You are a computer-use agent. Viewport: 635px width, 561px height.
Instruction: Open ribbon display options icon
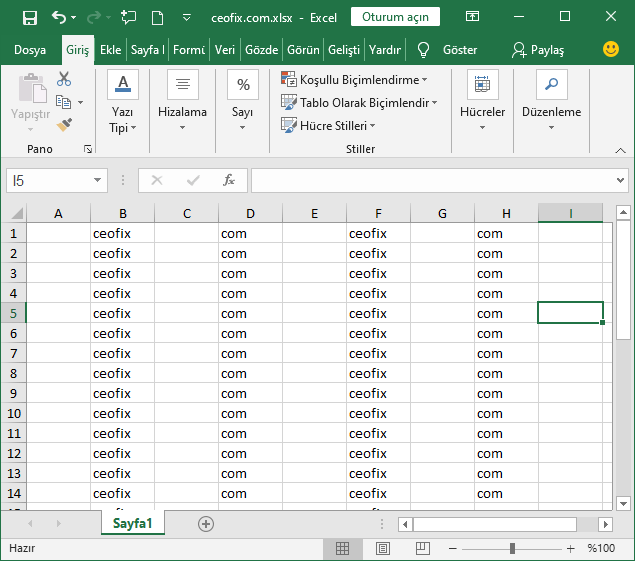point(472,17)
